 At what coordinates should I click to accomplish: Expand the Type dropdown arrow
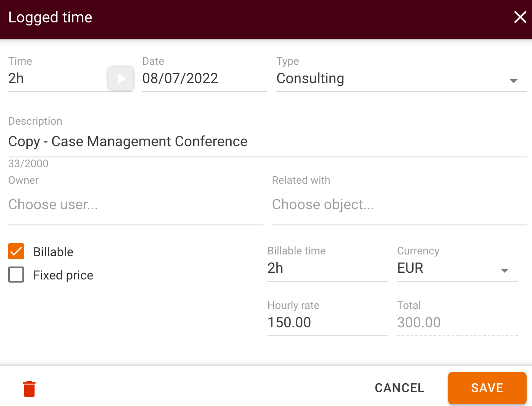[513, 81]
